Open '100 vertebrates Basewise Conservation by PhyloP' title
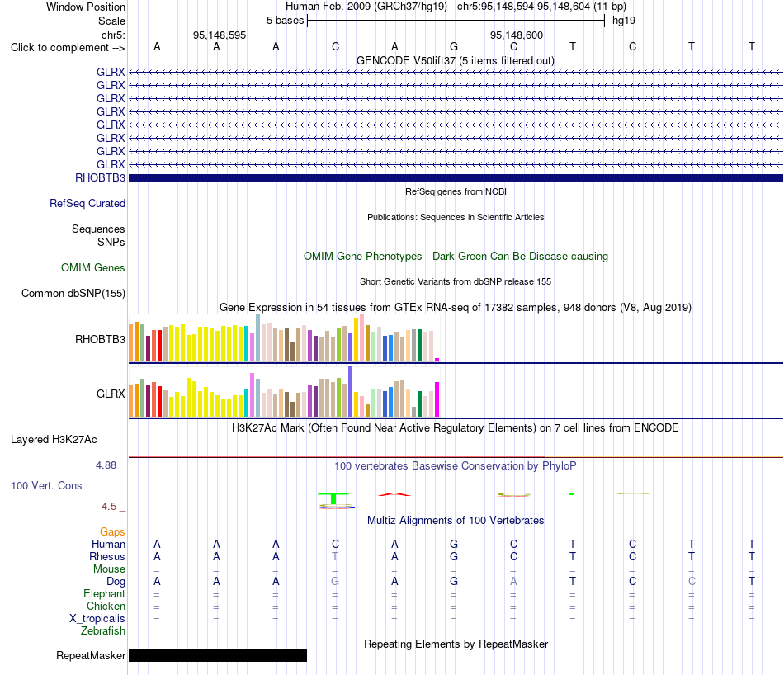784x675 pixels. (x=456, y=466)
